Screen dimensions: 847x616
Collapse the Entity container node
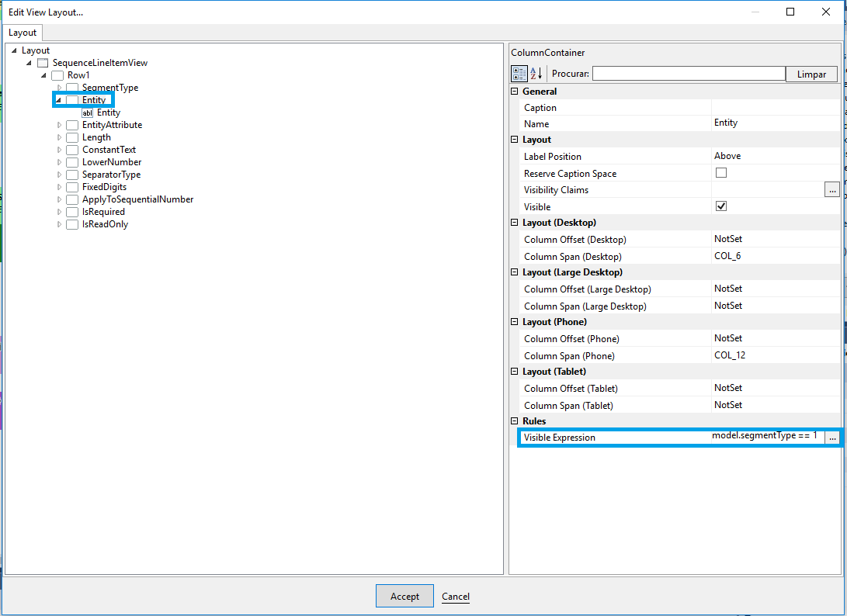(58, 100)
